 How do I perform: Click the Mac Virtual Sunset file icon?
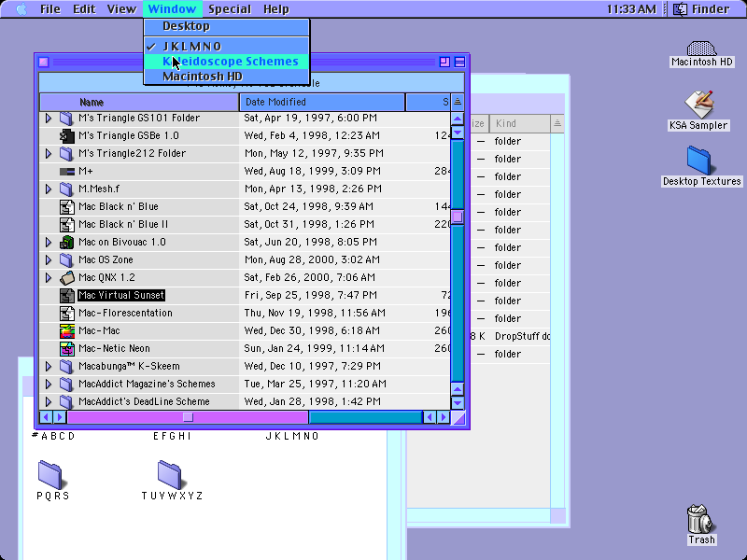66,295
